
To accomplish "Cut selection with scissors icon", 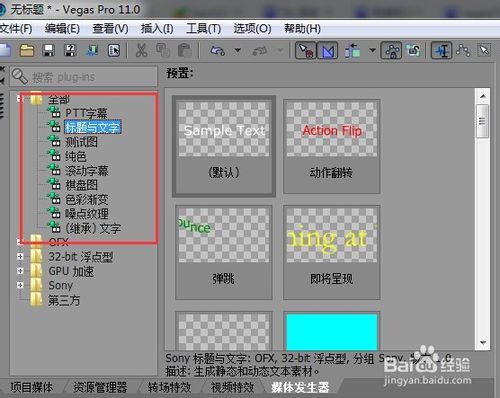I will (x=141, y=51).
